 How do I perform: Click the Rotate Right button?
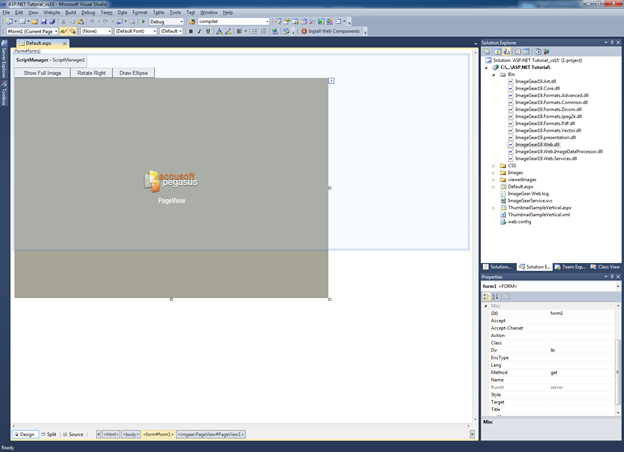coord(92,73)
